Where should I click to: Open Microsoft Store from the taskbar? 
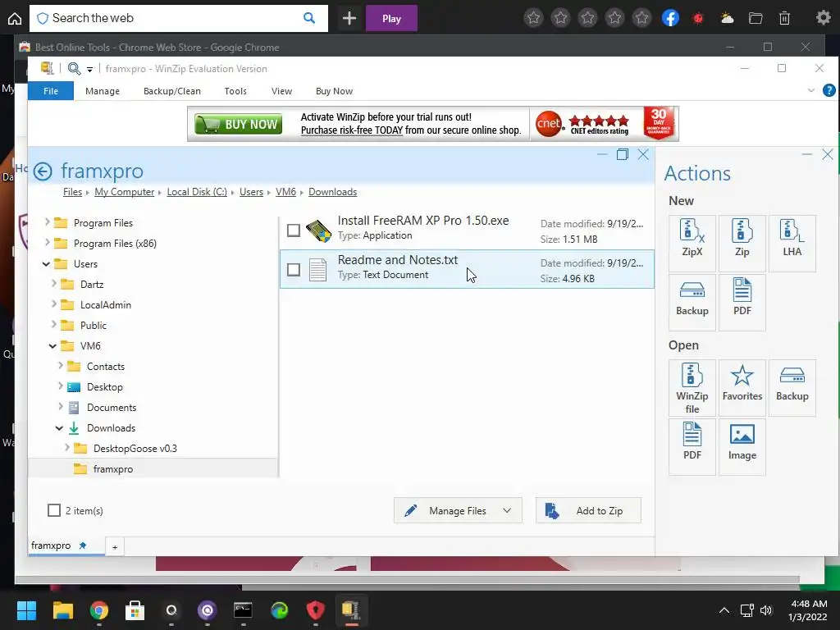click(135, 610)
